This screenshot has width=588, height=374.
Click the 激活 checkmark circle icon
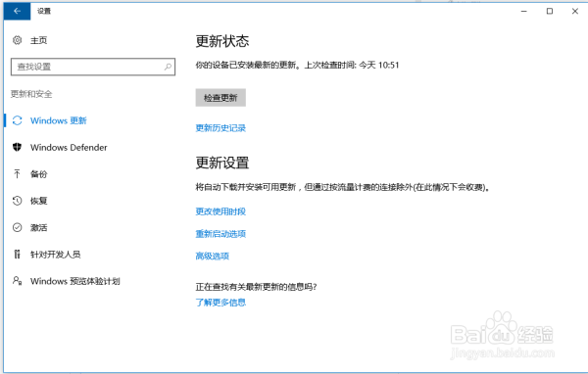tap(18, 227)
